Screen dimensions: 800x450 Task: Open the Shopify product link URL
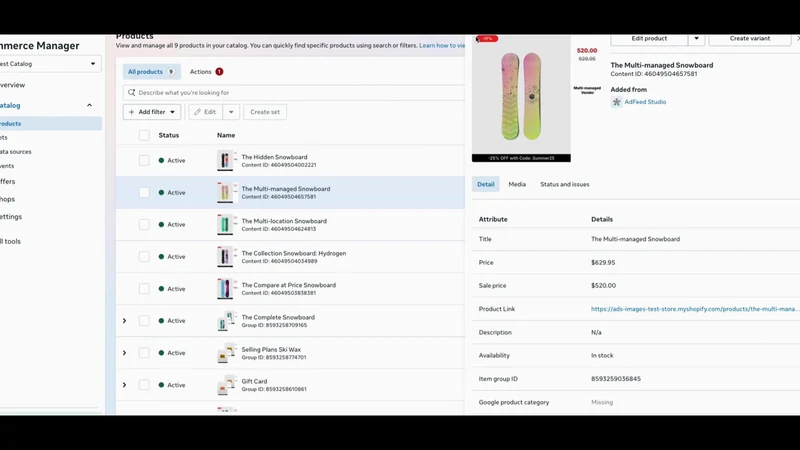(695, 309)
